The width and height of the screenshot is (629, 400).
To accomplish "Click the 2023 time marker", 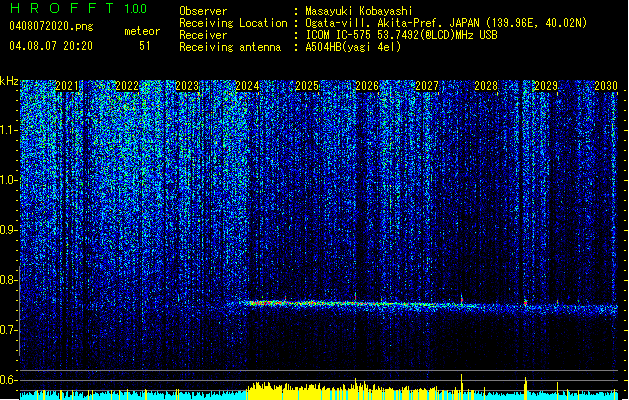I will (187, 86).
